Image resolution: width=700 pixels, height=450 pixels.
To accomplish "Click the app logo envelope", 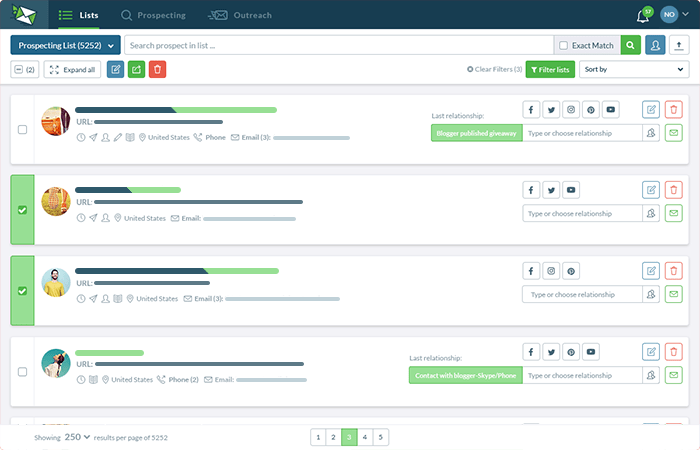I will tap(24, 15).
